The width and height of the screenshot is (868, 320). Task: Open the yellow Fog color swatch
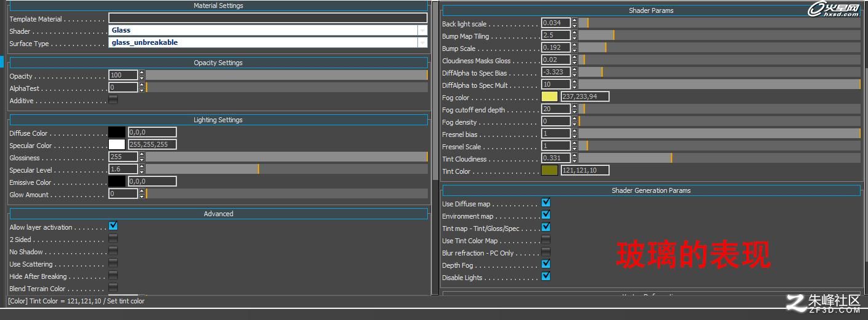point(550,96)
